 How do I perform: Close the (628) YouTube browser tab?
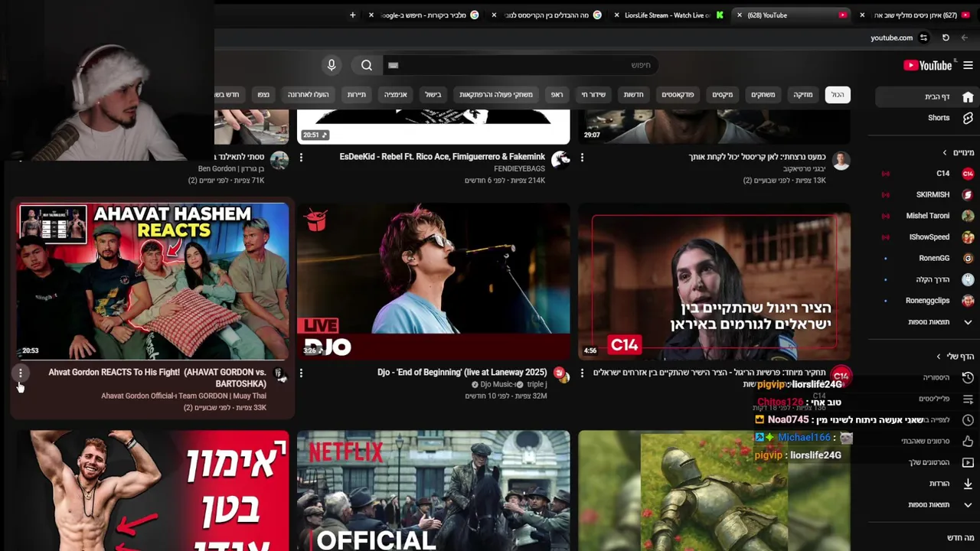(740, 15)
